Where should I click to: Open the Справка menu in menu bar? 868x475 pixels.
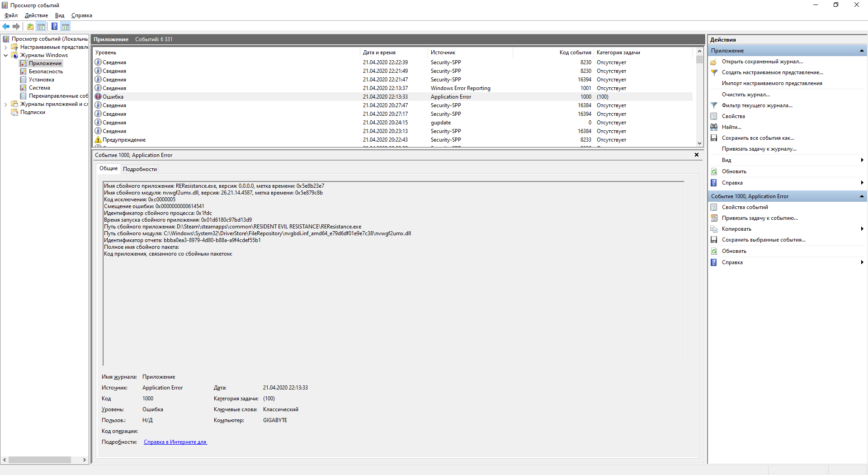[82, 15]
